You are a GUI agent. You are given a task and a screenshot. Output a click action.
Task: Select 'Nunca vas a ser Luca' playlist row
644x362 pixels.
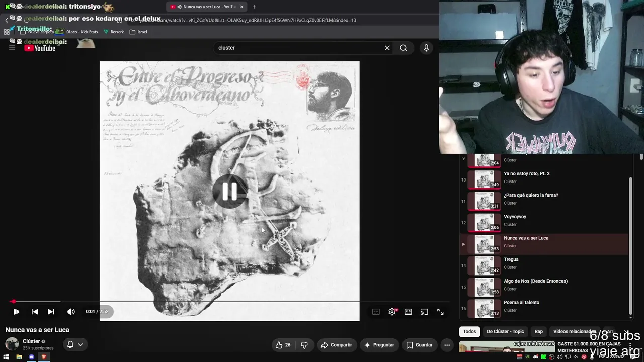545,244
